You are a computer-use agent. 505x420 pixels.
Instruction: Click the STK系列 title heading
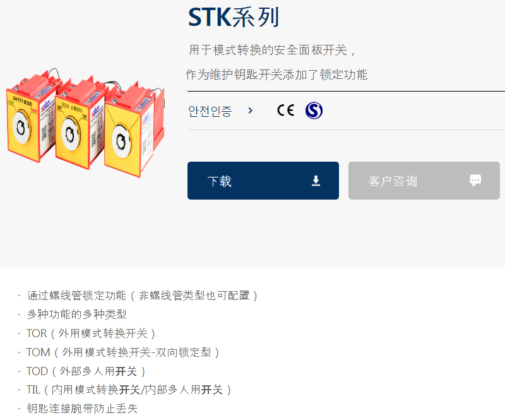pos(234,18)
